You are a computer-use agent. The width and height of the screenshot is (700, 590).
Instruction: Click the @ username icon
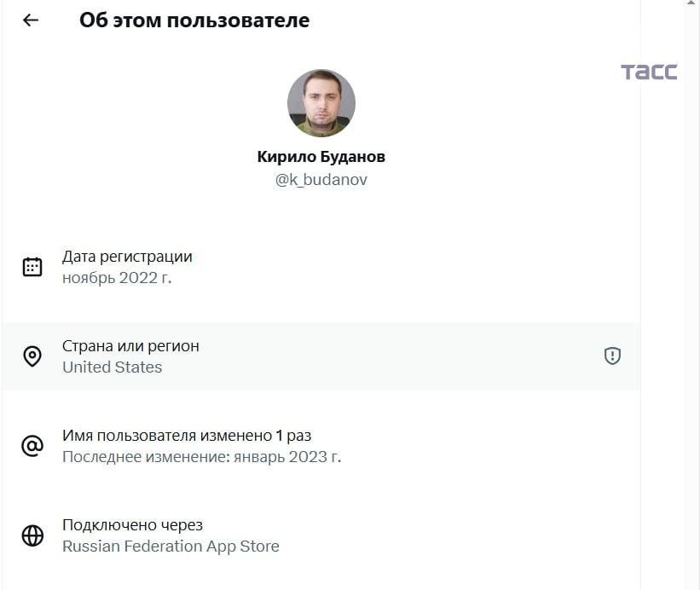(32, 446)
